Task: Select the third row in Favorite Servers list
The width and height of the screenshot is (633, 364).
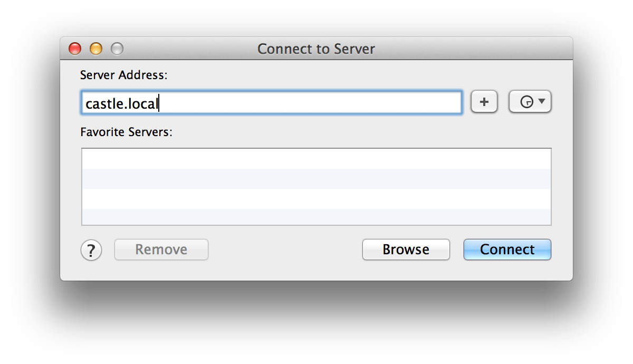Action: point(316,199)
